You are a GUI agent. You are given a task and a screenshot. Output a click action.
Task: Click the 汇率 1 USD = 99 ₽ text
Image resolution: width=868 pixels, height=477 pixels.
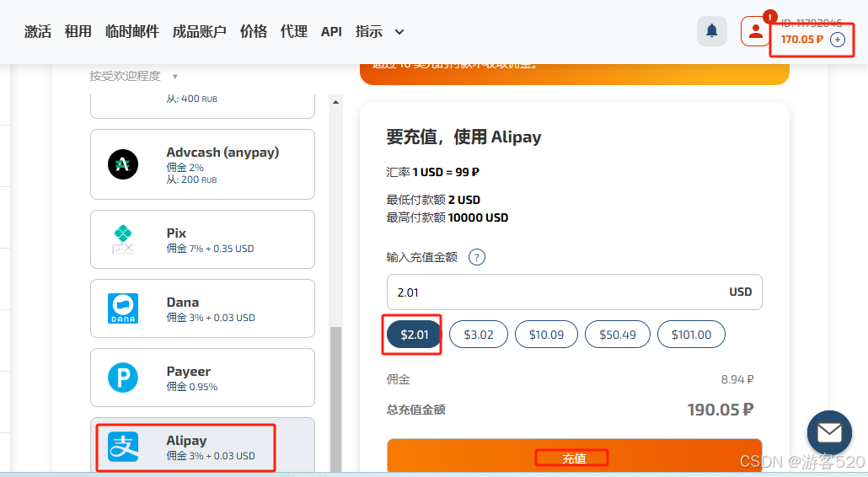tap(433, 172)
